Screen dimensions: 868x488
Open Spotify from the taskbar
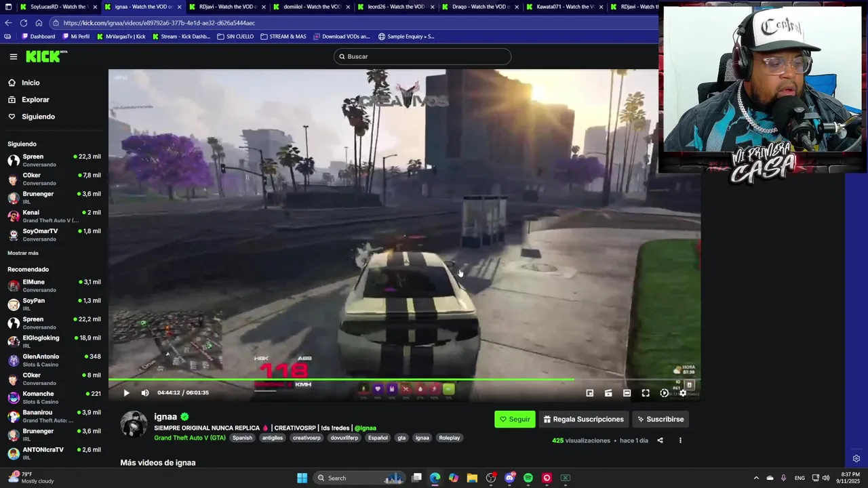pyautogui.click(x=528, y=478)
